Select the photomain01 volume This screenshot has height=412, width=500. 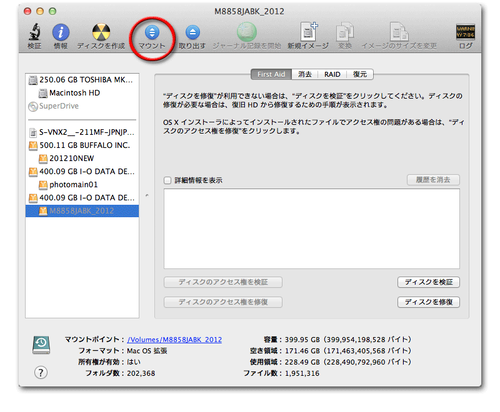[x=82, y=184]
